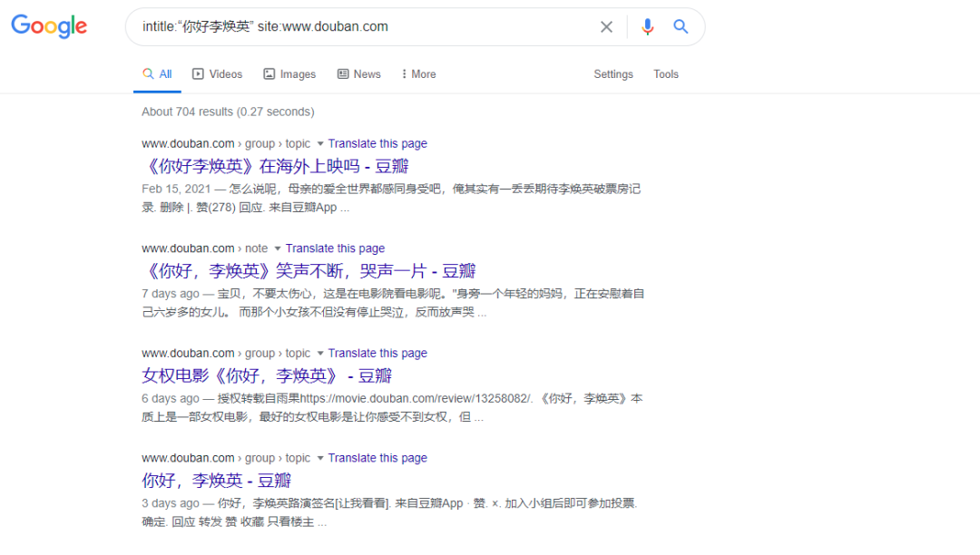Focus the search query input field
Viewport: 980px width, 555px height.
pyautogui.click(x=362, y=27)
